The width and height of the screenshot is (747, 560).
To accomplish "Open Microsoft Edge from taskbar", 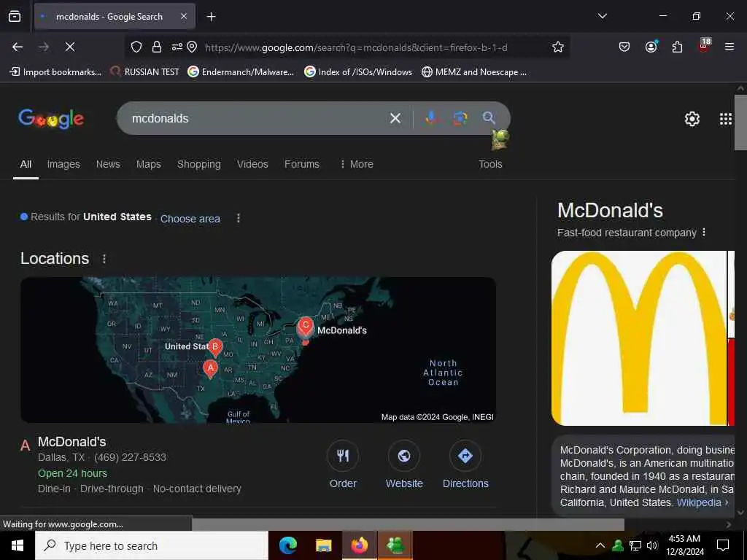I will [287, 545].
